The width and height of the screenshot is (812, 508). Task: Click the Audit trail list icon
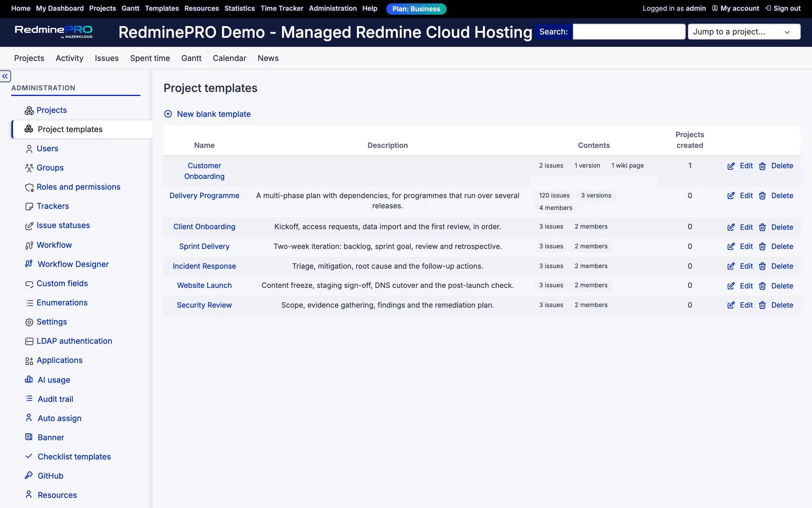click(x=29, y=398)
